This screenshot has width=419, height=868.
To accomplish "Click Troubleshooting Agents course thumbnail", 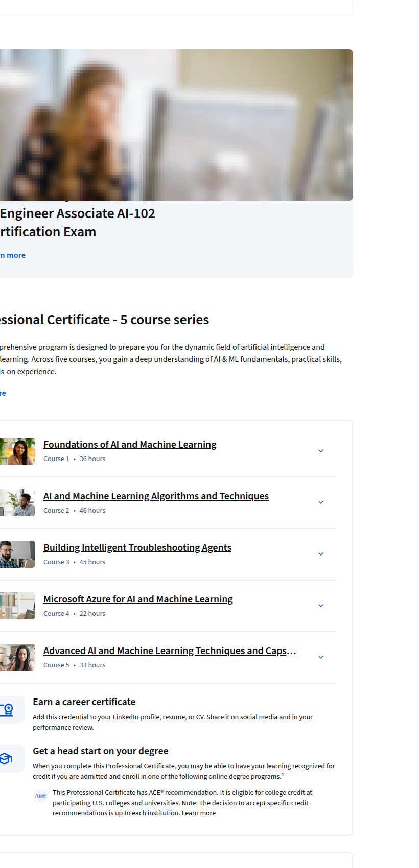I will 17,554.
